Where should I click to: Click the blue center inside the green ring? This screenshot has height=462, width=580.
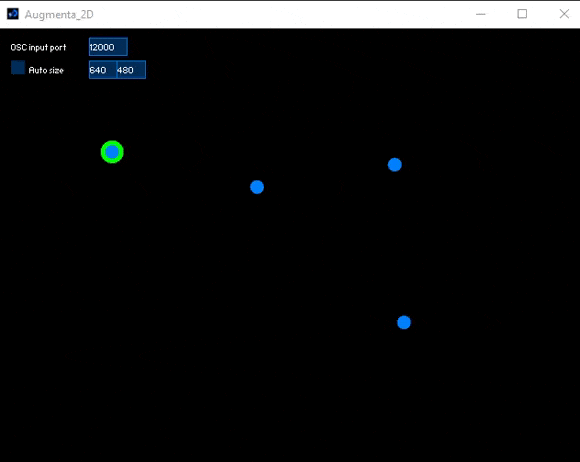click(112, 152)
